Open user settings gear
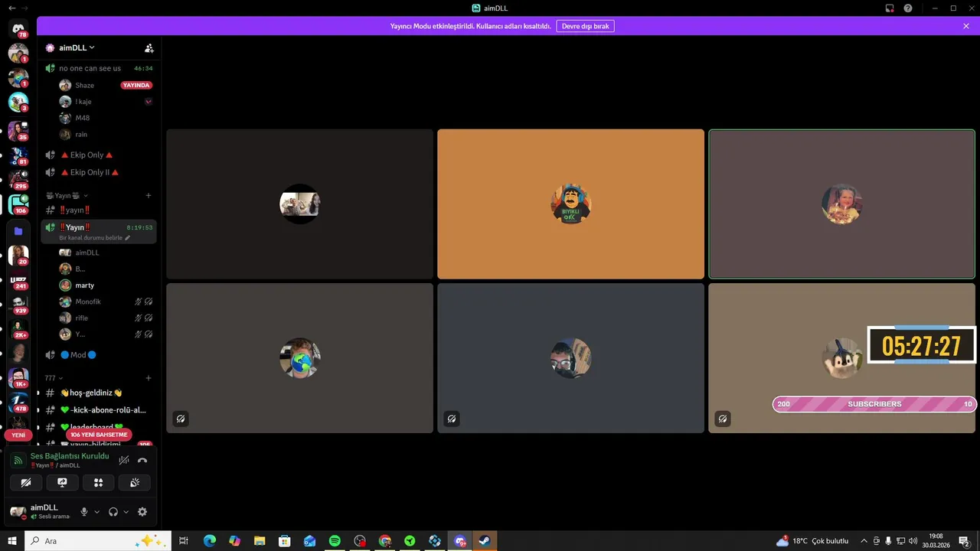The height and width of the screenshot is (551, 980). tap(142, 511)
